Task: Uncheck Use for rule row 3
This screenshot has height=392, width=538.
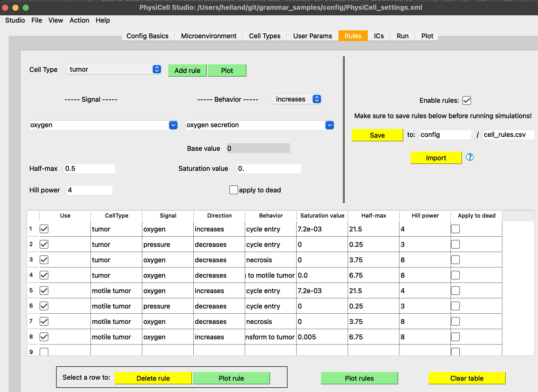Action: pos(44,260)
